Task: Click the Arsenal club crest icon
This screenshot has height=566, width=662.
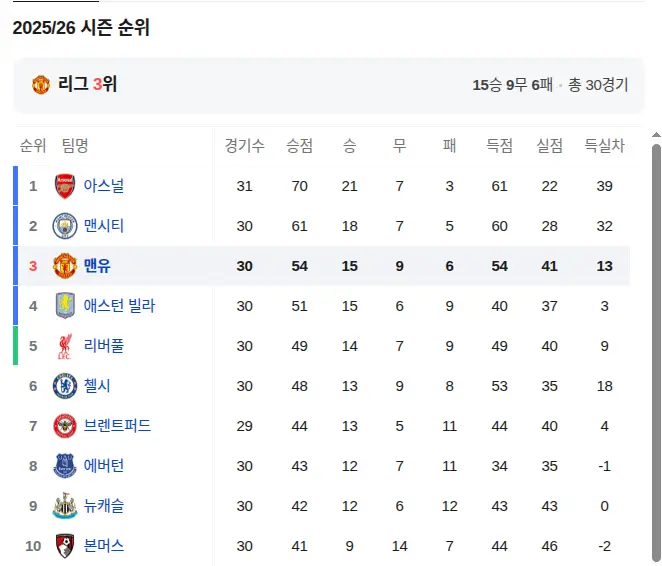Action: (65, 186)
